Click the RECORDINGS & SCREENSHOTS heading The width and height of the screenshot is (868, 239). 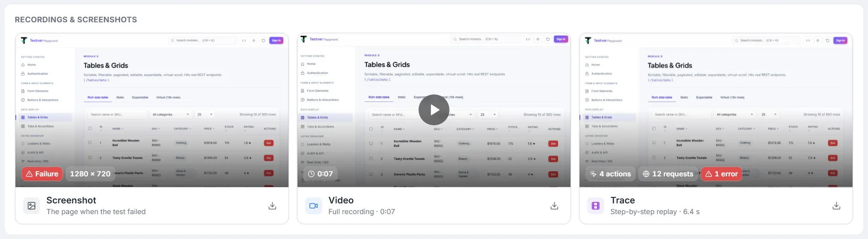tap(76, 20)
